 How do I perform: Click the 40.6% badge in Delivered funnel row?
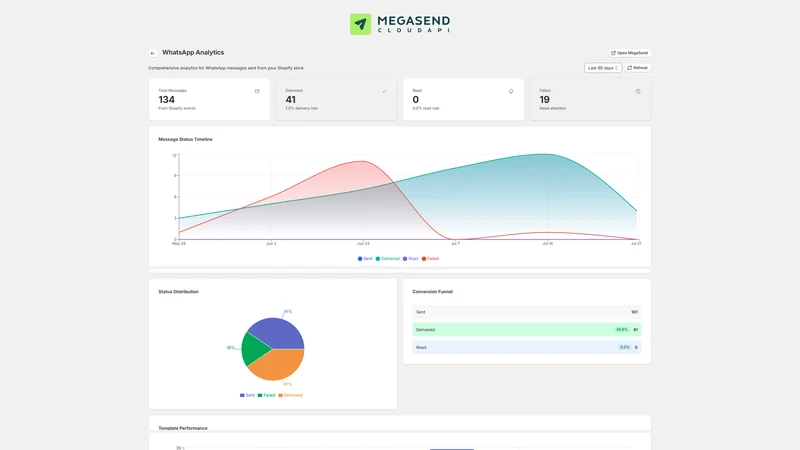click(622, 330)
